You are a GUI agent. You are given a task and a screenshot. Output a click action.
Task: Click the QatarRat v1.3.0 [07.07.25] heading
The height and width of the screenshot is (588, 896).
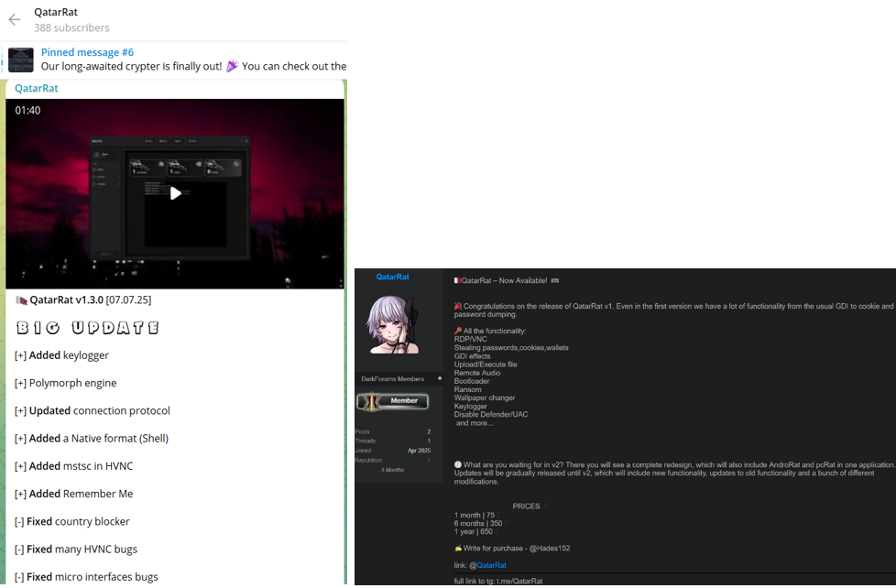(83, 300)
